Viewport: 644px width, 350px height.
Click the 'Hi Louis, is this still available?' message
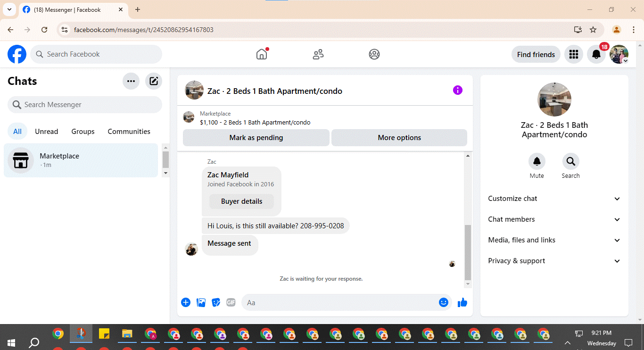click(276, 226)
